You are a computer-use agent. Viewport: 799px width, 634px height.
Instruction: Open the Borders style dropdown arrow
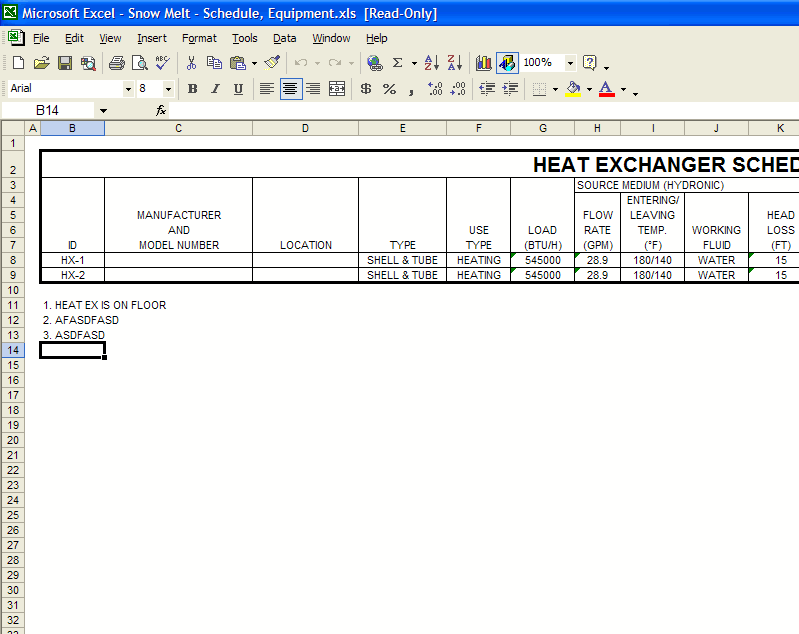(x=555, y=89)
